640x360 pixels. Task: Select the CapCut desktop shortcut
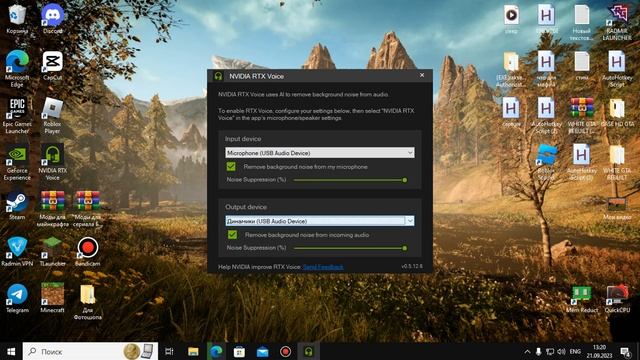coord(52,65)
